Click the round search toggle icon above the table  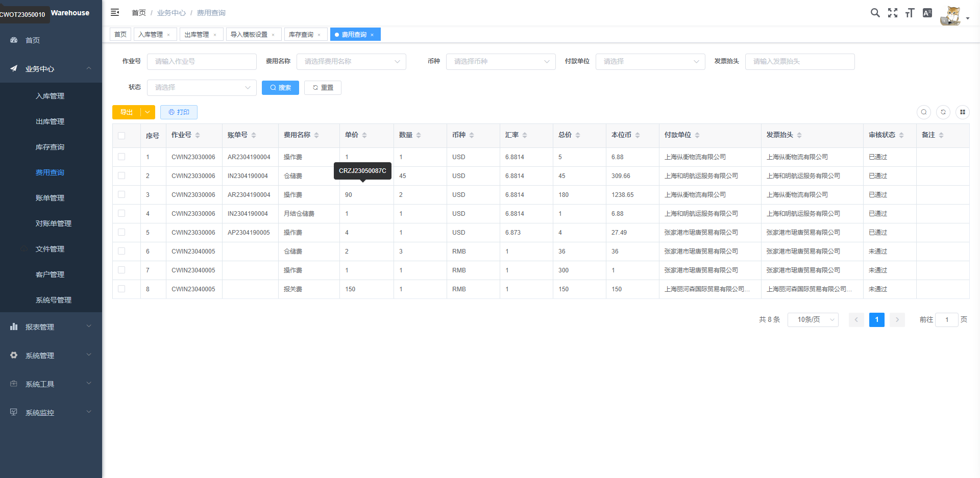[924, 112]
